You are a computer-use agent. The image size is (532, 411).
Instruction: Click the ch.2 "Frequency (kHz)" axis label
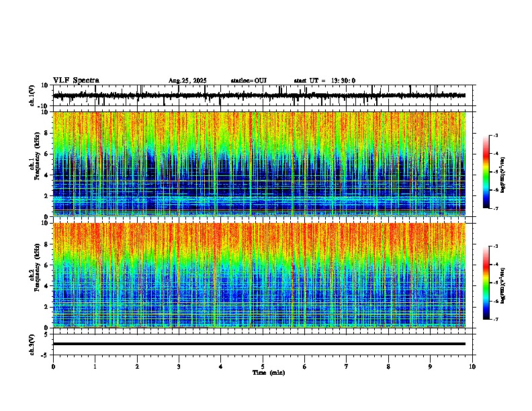point(38,267)
